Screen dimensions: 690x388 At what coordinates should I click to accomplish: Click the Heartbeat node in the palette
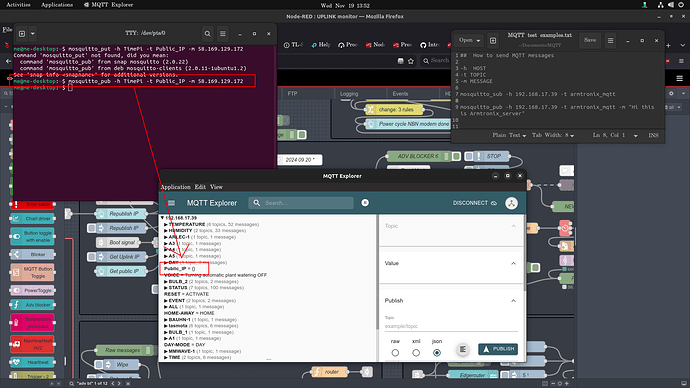33,362
